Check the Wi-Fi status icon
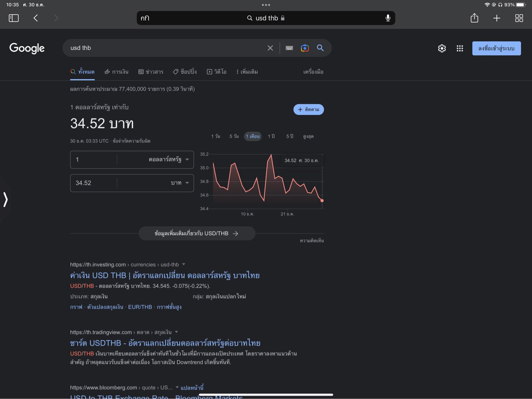Viewport: 532px width, 399px height. pos(487,5)
